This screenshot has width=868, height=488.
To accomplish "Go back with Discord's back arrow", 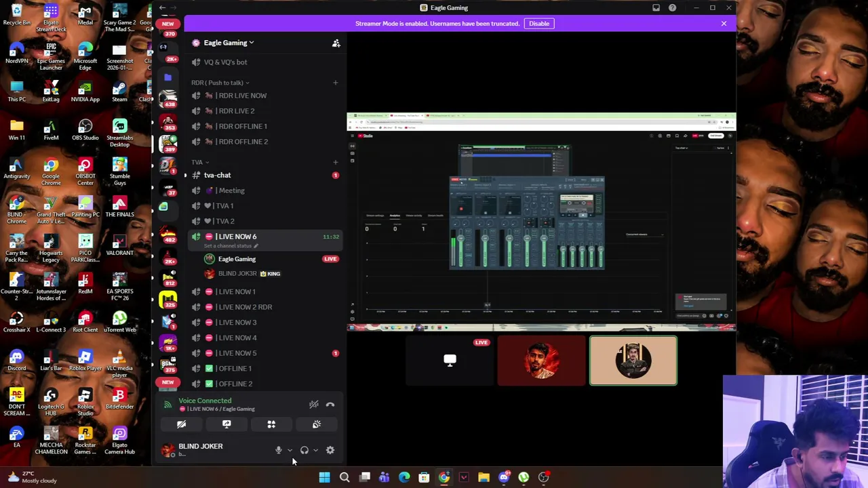I will pos(162,7).
